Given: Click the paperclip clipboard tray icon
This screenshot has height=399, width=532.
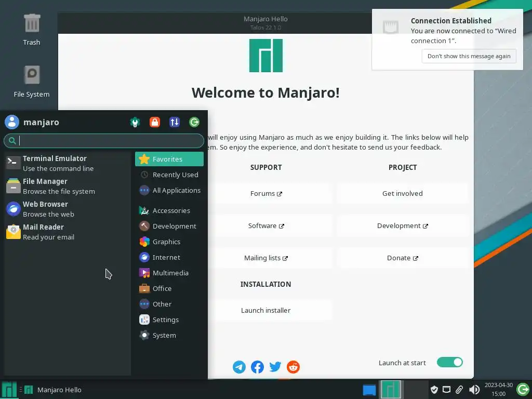Looking at the screenshot, I should pyautogui.click(x=459, y=390).
